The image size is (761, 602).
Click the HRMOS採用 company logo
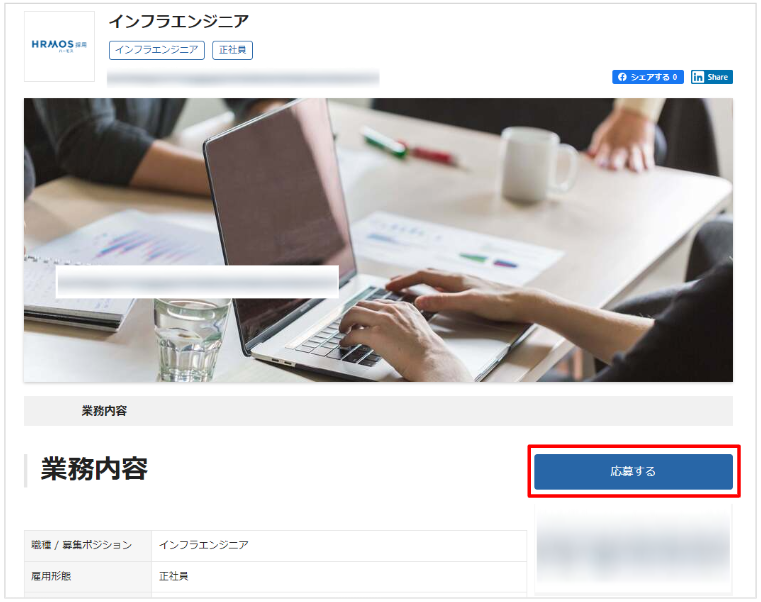(x=59, y=47)
